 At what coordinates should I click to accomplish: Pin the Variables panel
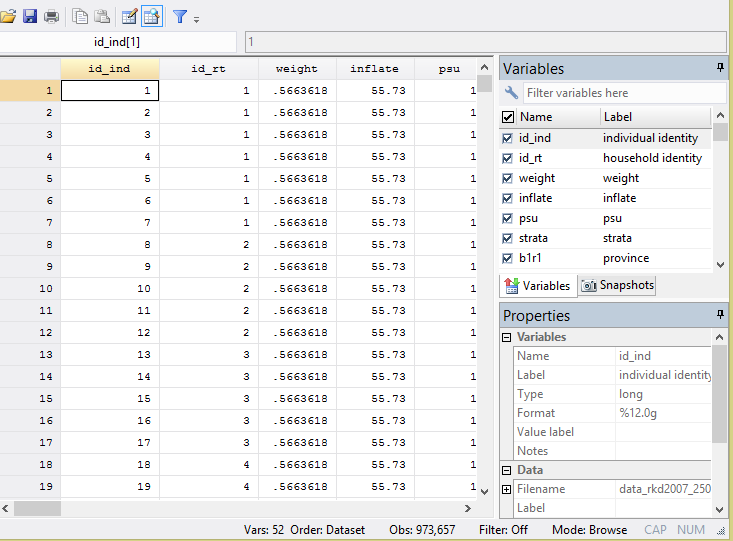pyautogui.click(x=720, y=68)
